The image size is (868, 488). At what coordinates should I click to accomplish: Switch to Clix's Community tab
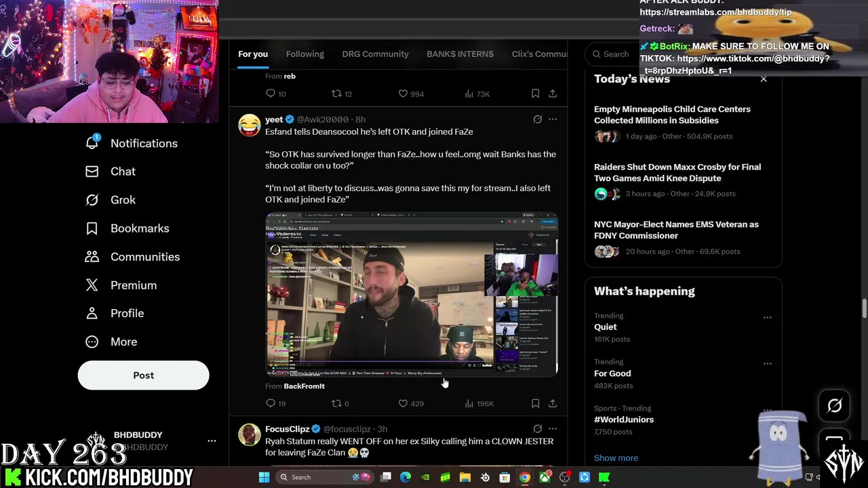[540, 54]
